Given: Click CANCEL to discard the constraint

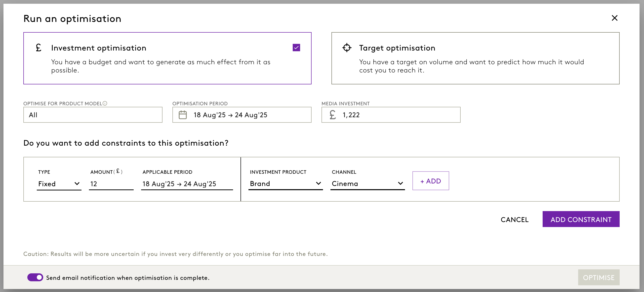Looking at the screenshot, I should tap(514, 220).
